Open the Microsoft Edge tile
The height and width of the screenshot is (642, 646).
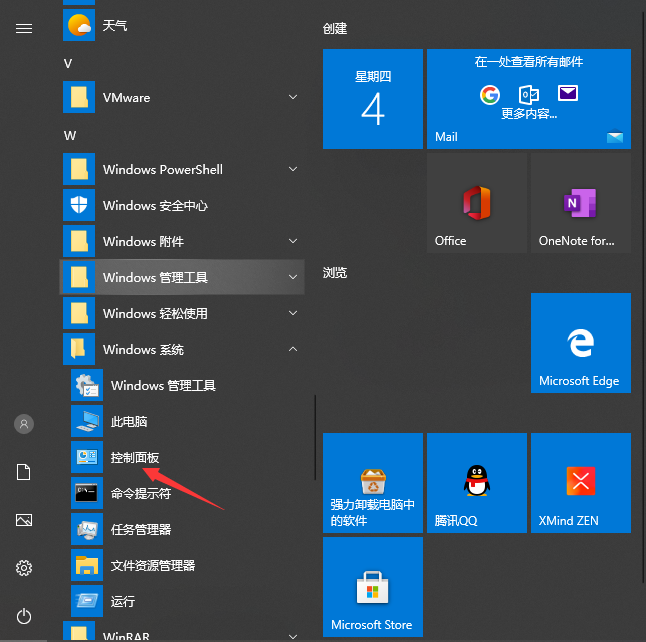coord(580,343)
